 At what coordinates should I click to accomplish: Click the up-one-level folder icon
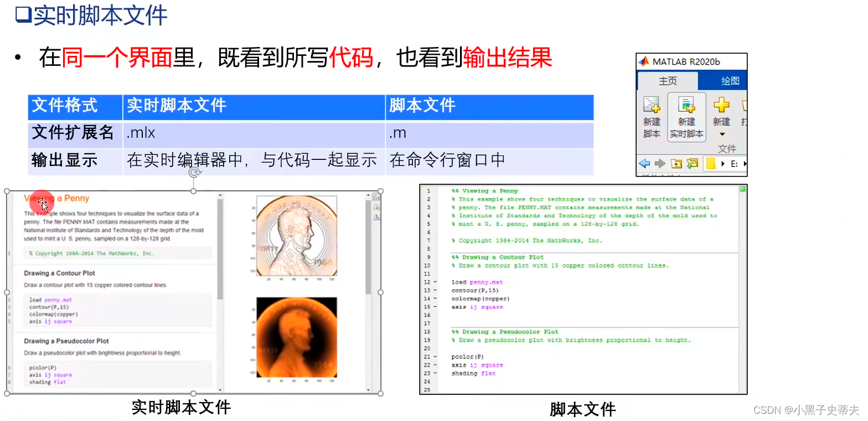[676, 164]
